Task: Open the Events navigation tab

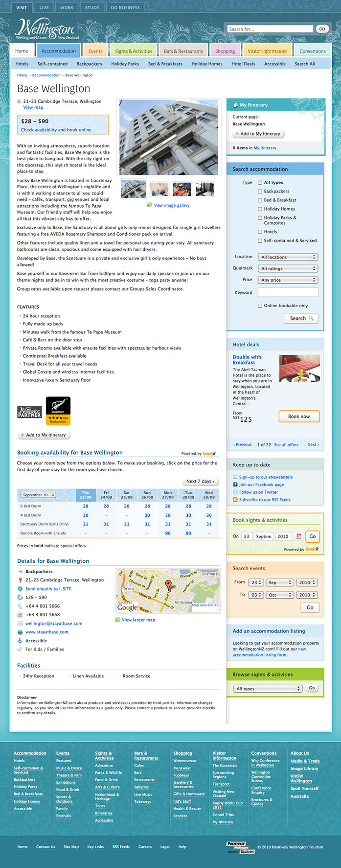Action: coord(95,51)
